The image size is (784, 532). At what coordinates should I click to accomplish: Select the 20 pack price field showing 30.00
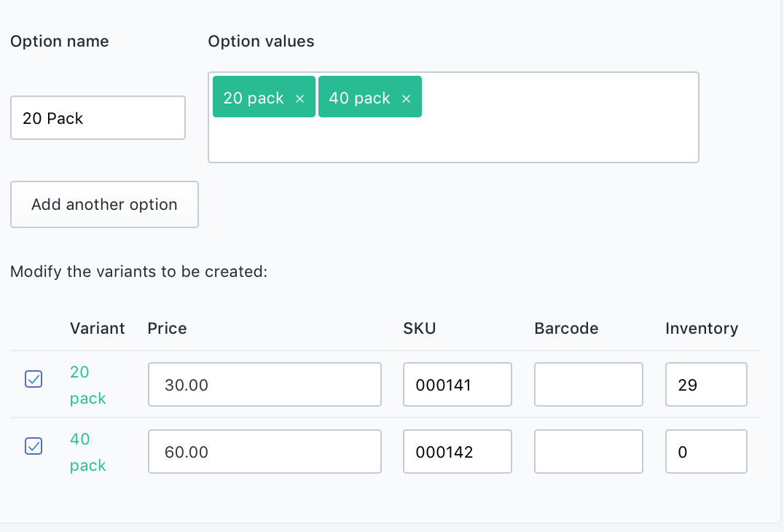click(x=264, y=385)
